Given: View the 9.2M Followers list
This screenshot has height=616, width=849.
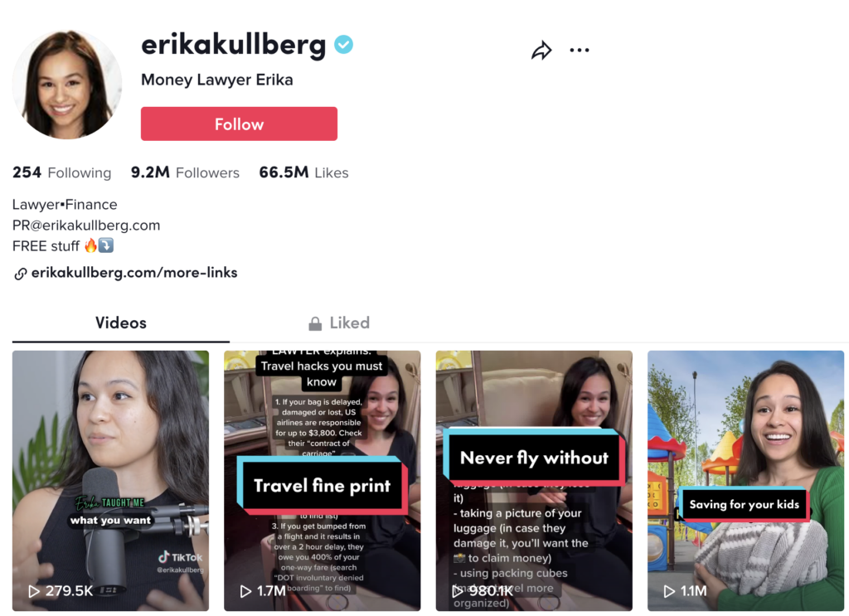Looking at the screenshot, I should tap(185, 172).
